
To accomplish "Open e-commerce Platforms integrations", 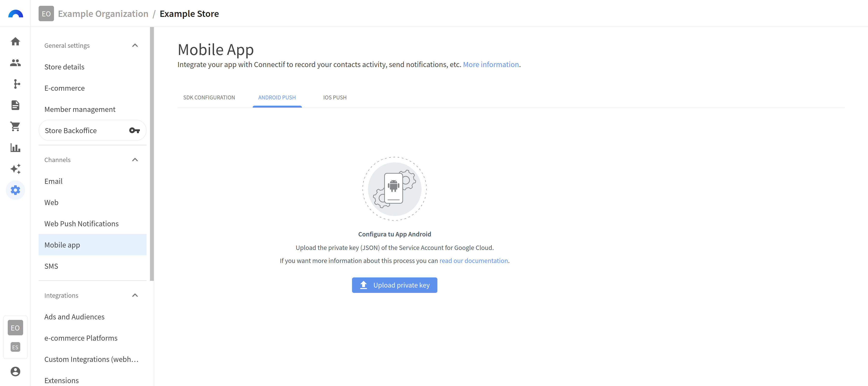I will (93, 338).
